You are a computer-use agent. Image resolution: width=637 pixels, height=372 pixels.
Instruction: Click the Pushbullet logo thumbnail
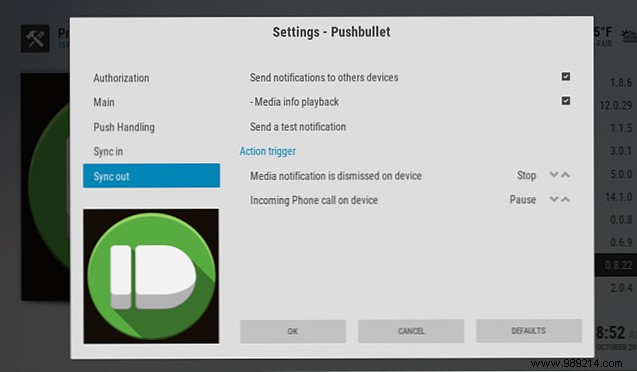(151, 276)
